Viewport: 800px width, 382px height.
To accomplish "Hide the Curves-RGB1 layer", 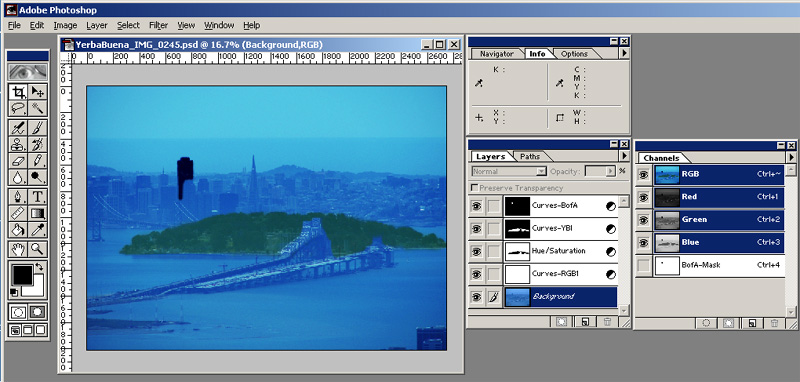I will point(477,274).
